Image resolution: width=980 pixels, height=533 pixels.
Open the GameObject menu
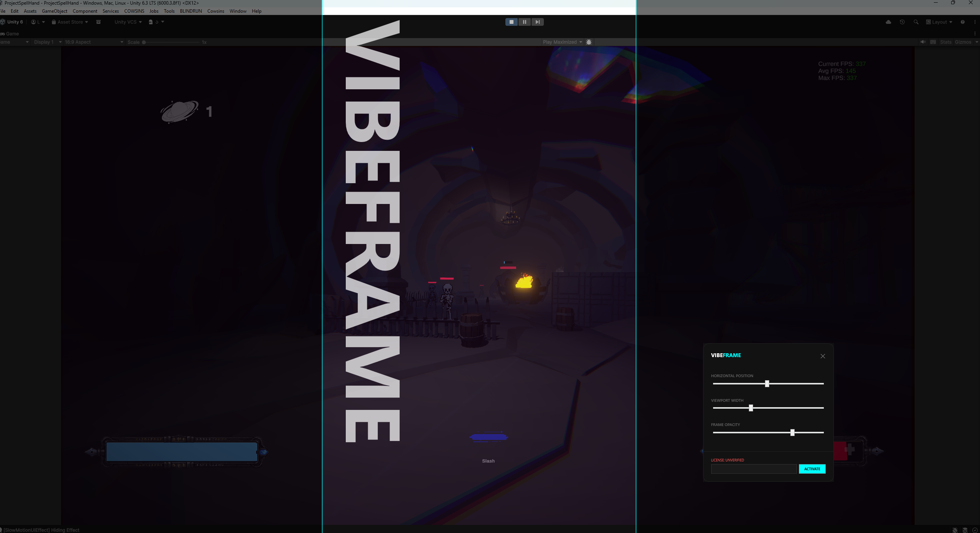[x=54, y=11]
